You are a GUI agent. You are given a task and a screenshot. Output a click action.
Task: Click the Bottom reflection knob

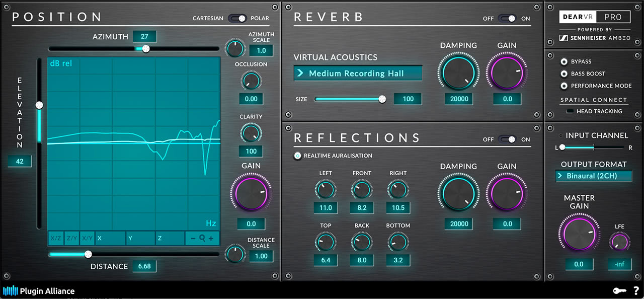(x=397, y=242)
